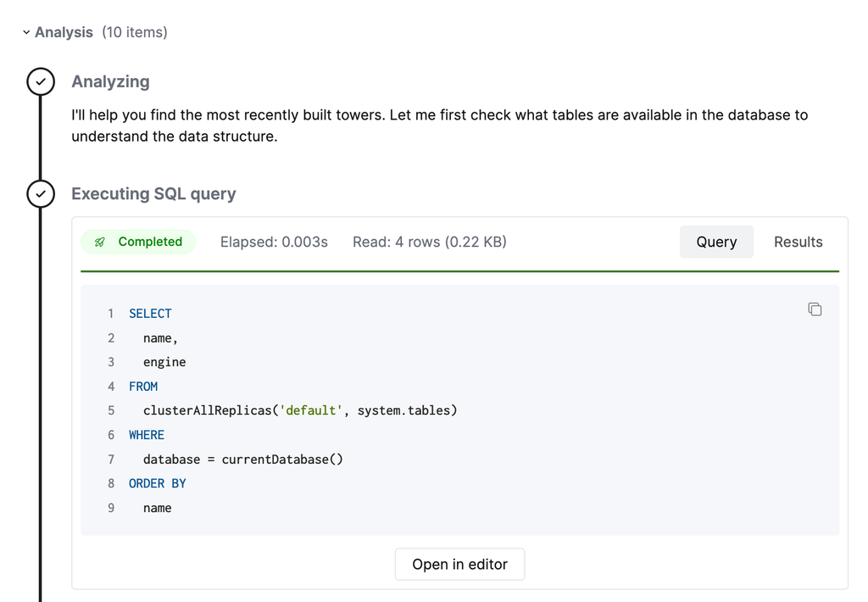Click the green progress bar under status
The width and height of the screenshot is (868, 602).
(459, 271)
